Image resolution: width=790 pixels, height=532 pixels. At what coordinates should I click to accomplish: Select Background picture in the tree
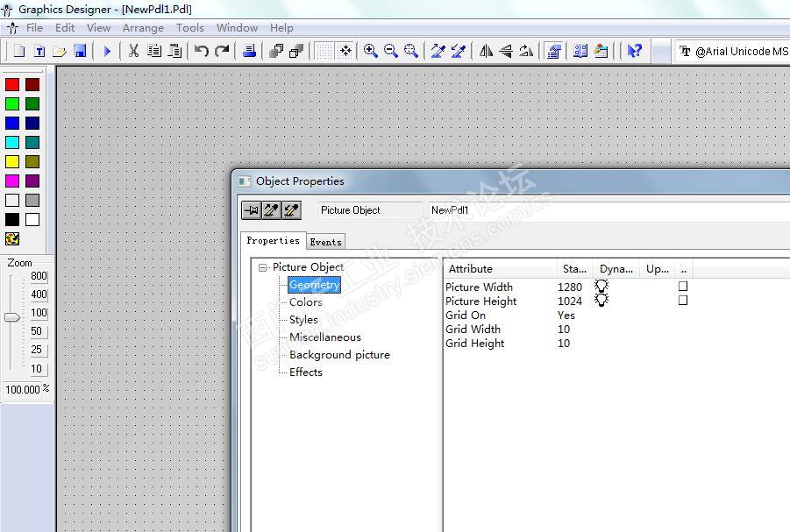(339, 355)
